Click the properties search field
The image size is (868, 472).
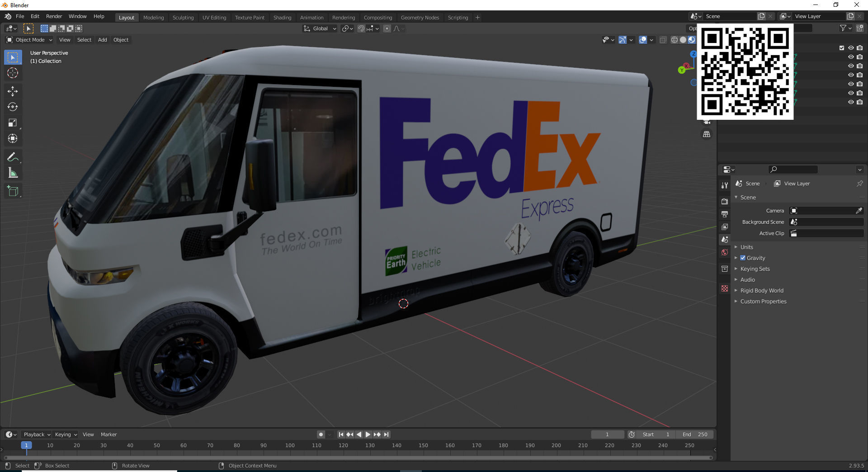click(793, 170)
